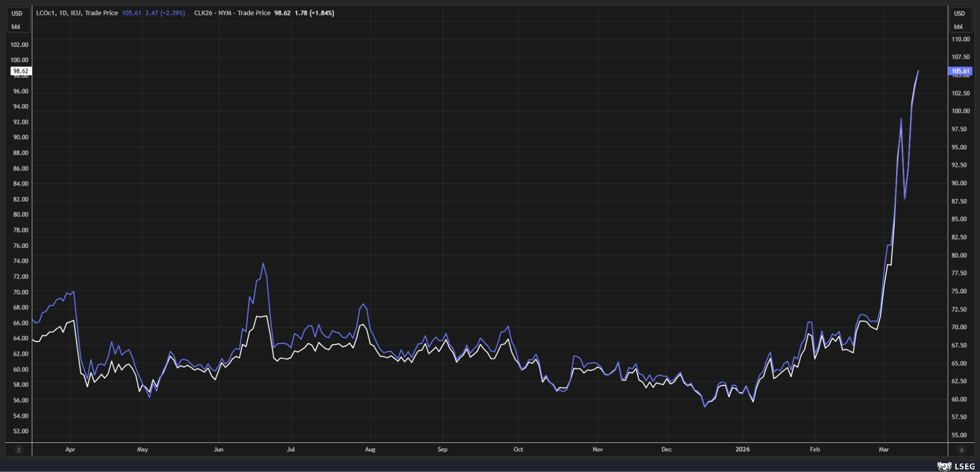Open the left USD bbl axis unit box

17,20
